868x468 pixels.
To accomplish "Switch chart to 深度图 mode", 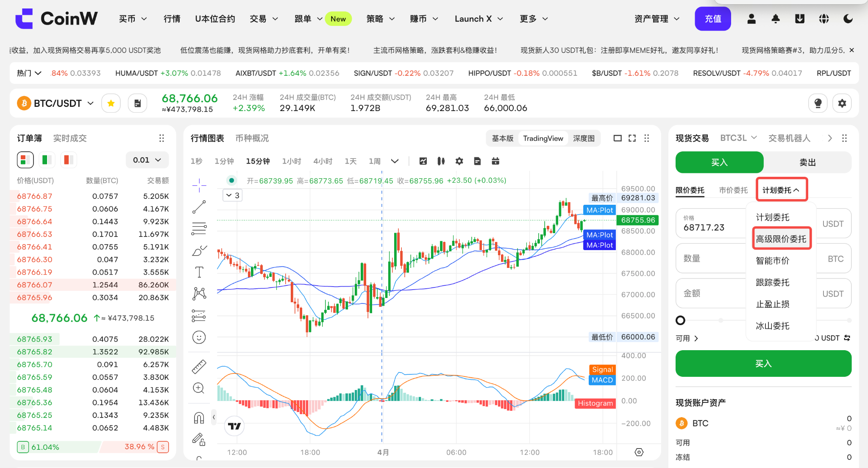I will click(x=584, y=138).
